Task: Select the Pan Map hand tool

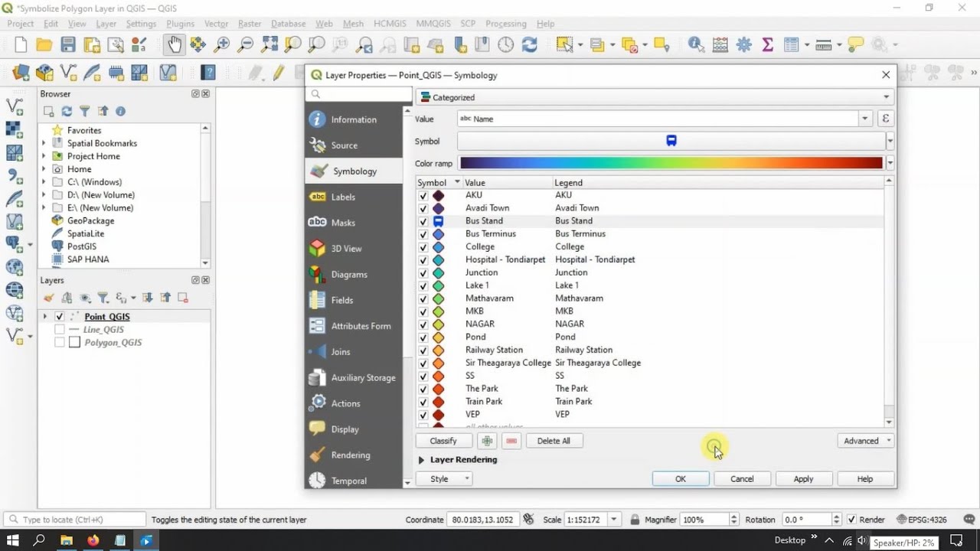Action: 175,44
